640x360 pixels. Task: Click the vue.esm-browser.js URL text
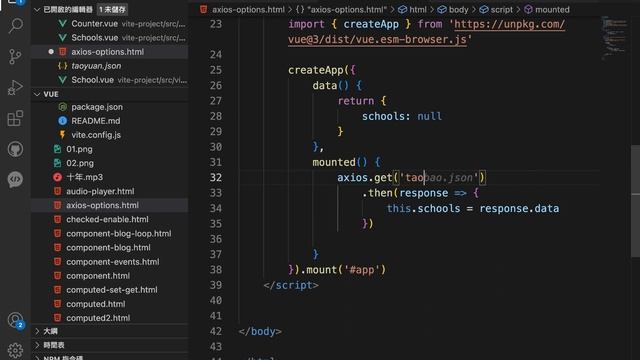click(377, 40)
